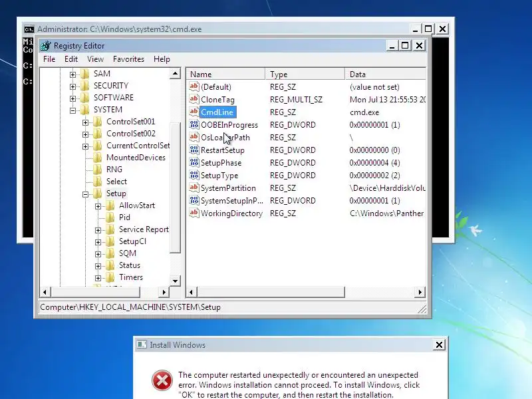Expand the ControlSet002 key
Screen dimensions: 532x399
click(85, 134)
